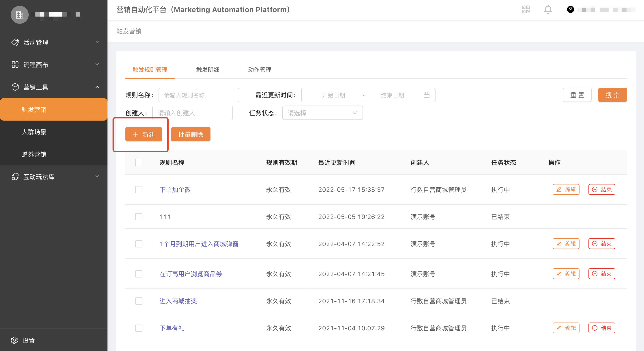Click the user avatar icon
Screen dimensions: 644x351
[x=570, y=9]
